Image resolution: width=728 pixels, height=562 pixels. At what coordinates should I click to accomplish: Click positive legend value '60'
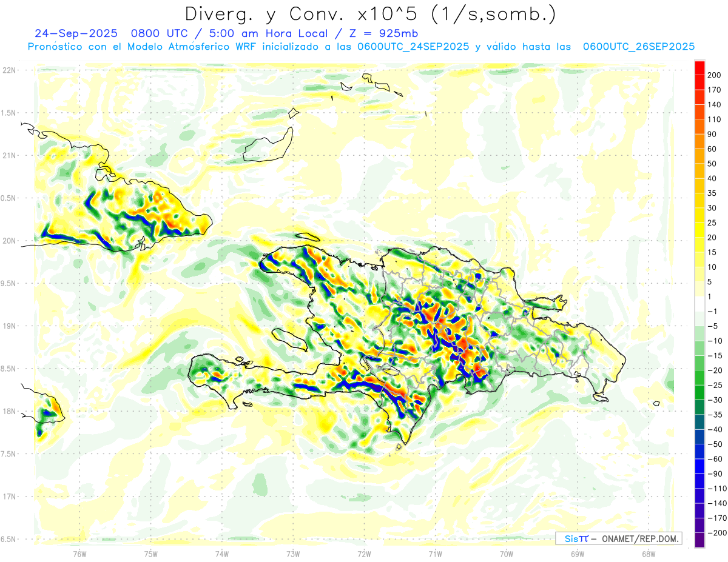pyautogui.click(x=712, y=149)
